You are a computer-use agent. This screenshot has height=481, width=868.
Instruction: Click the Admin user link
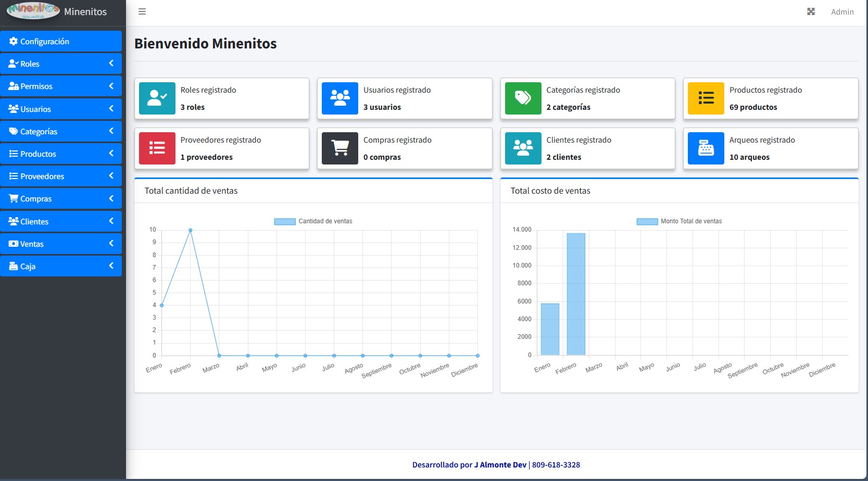tap(842, 11)
